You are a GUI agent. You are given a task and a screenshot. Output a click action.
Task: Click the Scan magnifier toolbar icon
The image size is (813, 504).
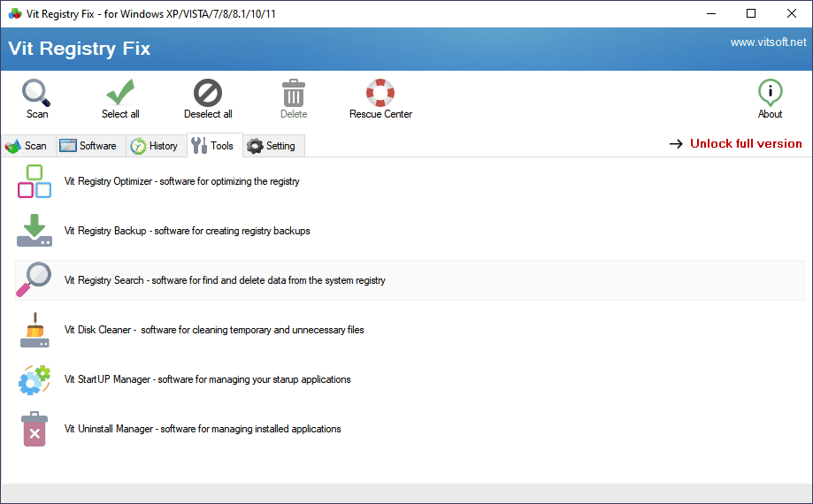coord(35,93)
